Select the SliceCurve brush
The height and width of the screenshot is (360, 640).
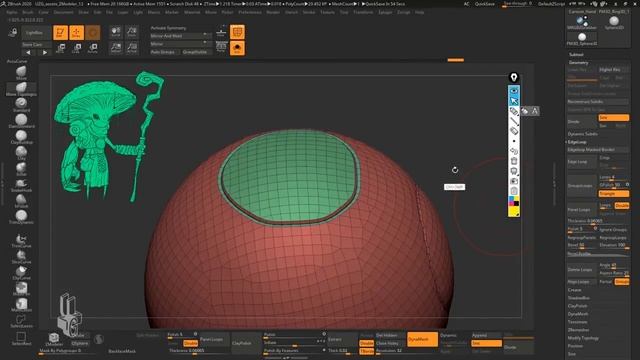21,256
